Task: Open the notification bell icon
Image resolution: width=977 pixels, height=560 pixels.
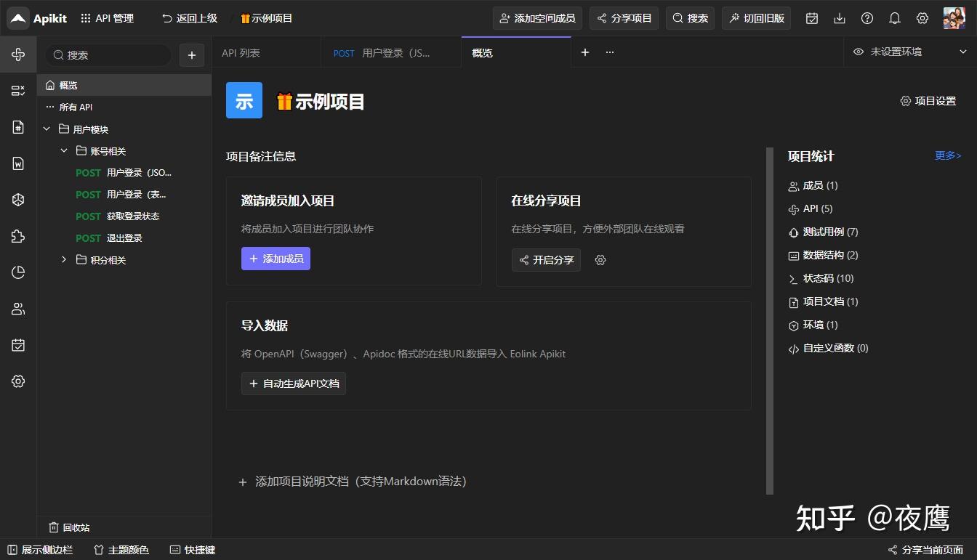Action: click(895, 18)
